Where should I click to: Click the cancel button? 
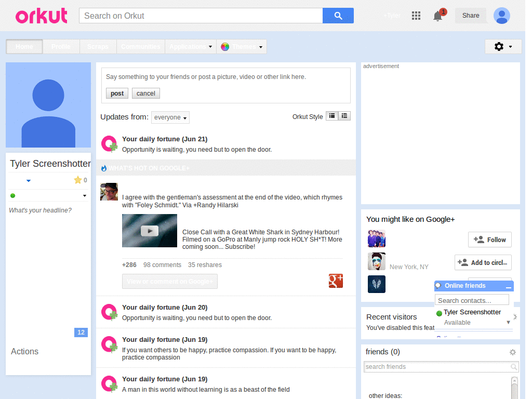(x=146, y=94)
